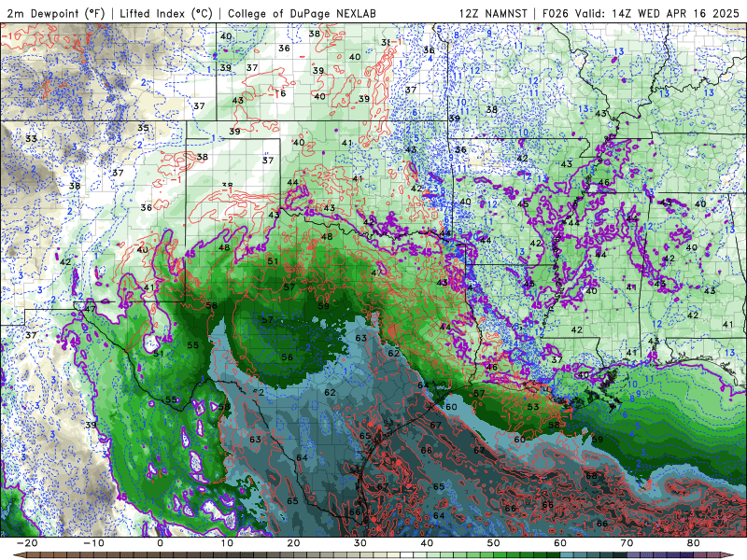The width and height of the screenshot is (747, 560).
Task: Click the 40 label on the color scale
Action: pyautogui.click(x=427, y=543)
